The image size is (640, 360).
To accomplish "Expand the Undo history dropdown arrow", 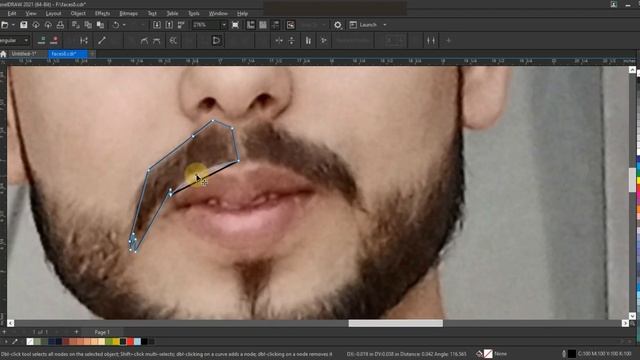I will 124,25.
